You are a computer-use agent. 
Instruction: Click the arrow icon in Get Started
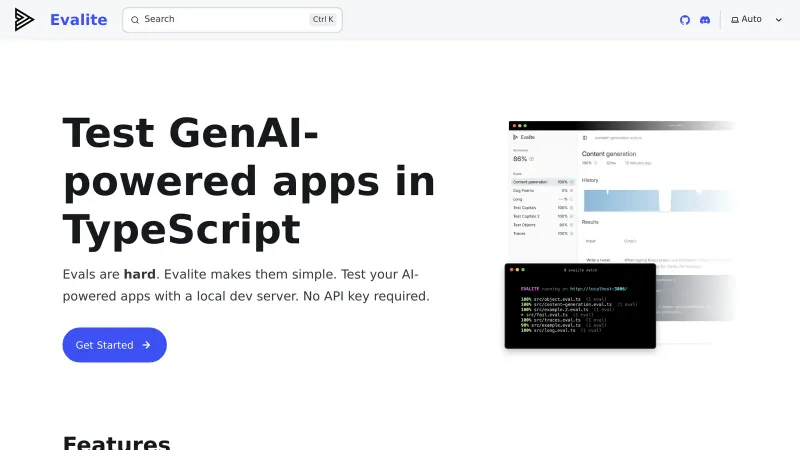[x=146, y=345]
